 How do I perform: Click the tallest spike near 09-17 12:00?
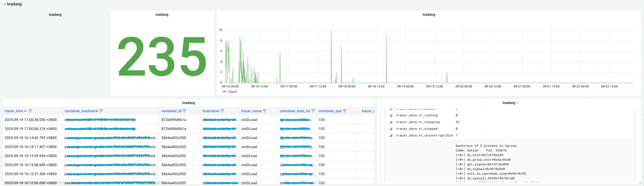click(331, 56)
